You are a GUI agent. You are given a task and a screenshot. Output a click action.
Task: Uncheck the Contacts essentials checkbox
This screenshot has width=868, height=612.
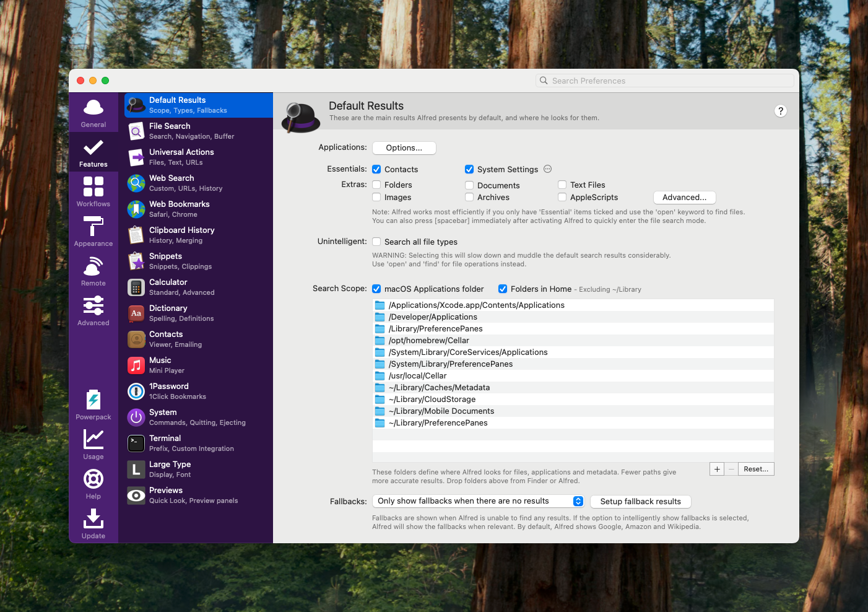(x=376, y=169)
